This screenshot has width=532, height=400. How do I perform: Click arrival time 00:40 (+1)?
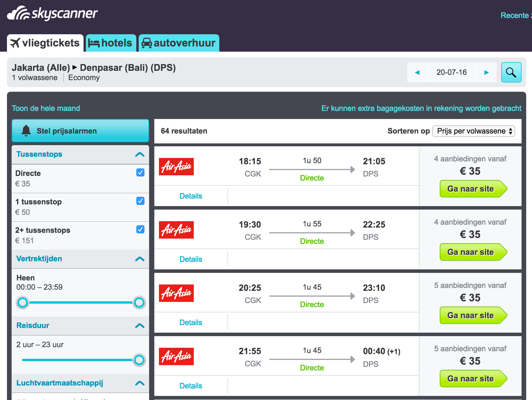(x=381, y=351)
